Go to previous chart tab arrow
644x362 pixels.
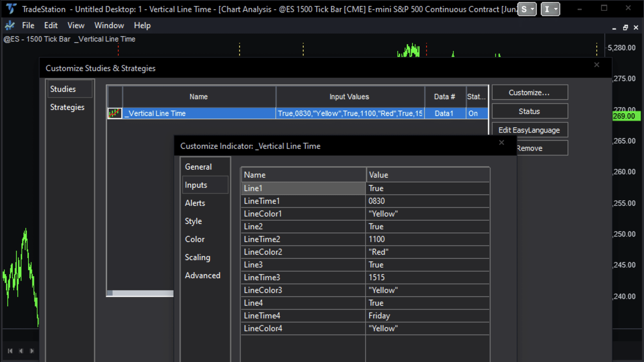pyautogui.click(x=21, y=351)
